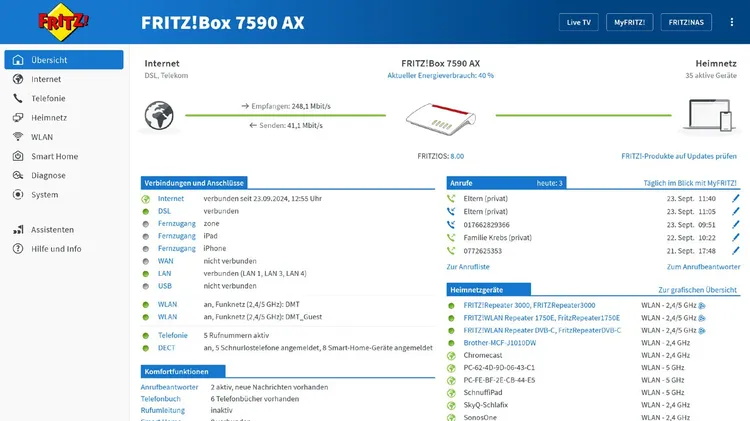Click the Internet globe icon in sidebar
Image resolution: width=750 pixels, height=421 pixels.
tap(18, 79)
